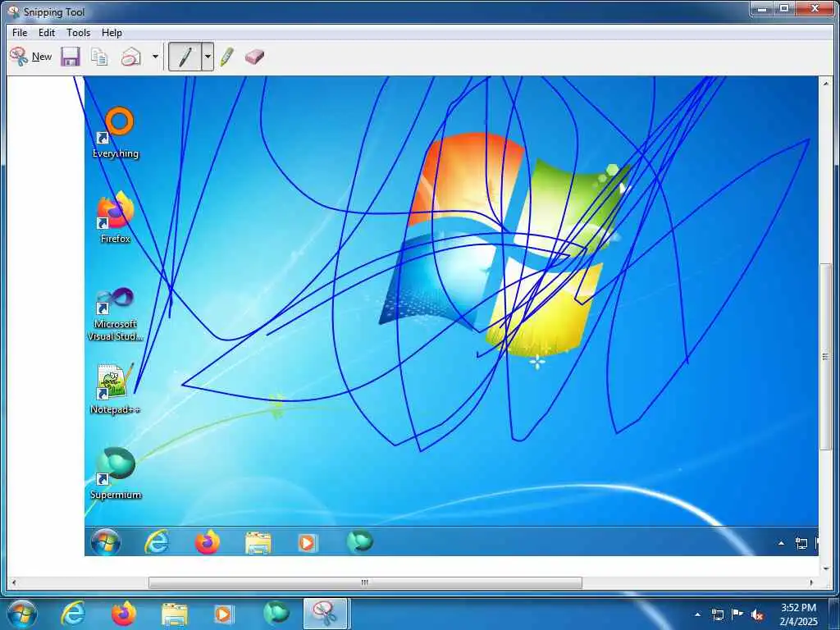Save the snip with floppy disk icon
The width and height of the screenshot is (840, 630).
tap(71, 57)
